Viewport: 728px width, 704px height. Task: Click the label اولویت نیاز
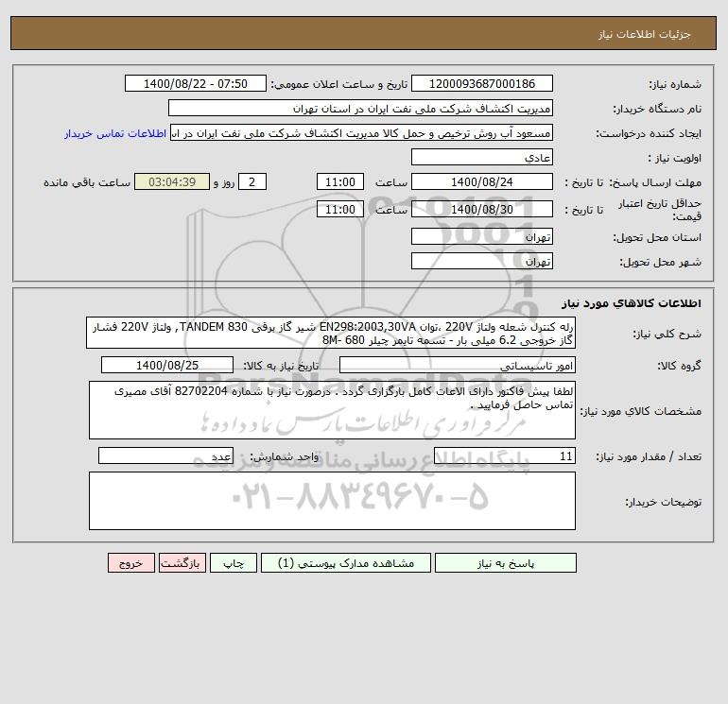tap(675, 158)
